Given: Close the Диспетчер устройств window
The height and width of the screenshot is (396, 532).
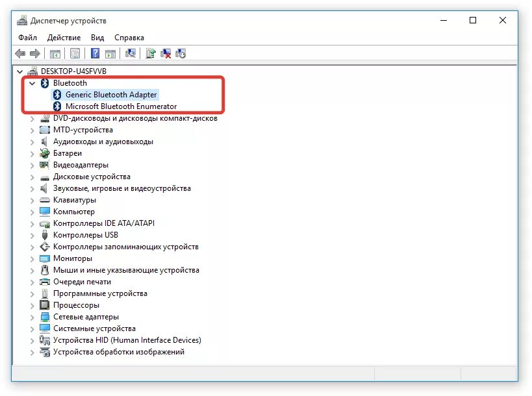Looking at the screenshot, I should (503, 20).
